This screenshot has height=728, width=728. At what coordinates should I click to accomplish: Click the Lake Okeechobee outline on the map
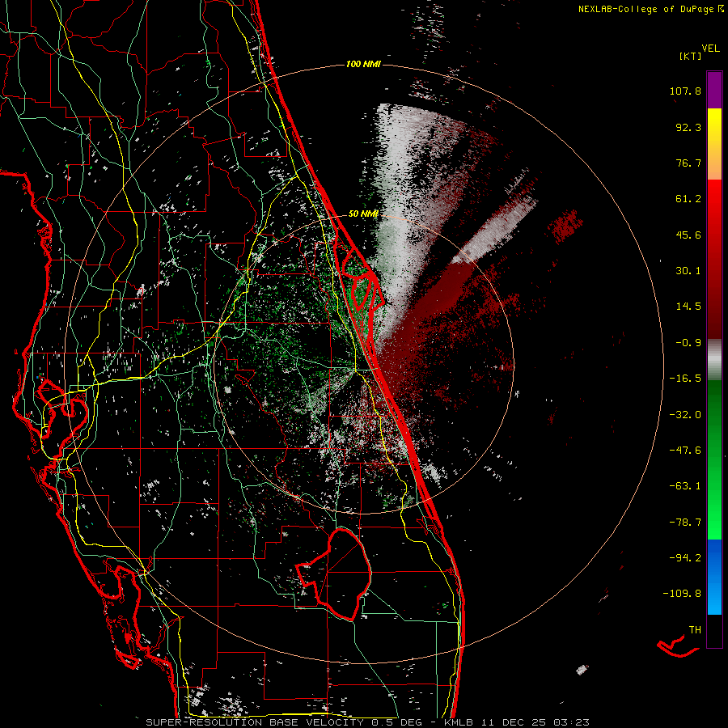[335, 573]
